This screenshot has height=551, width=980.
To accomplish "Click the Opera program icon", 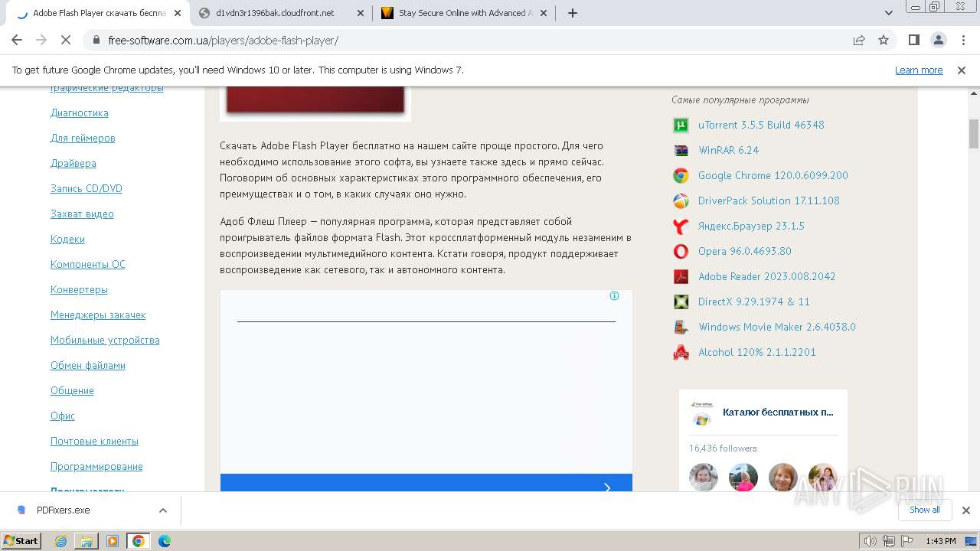I will (681, 252).
